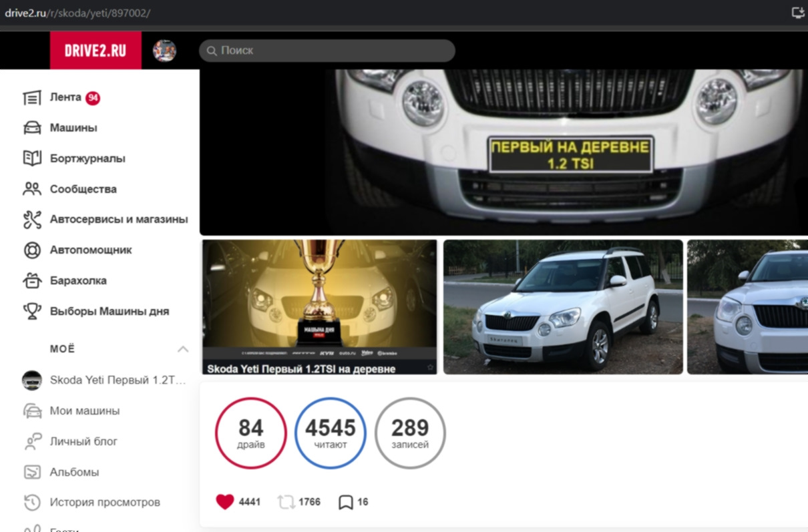Click the МОЁ section heading
The height and width of the screenshot is (532, 808).
point(63,349)
